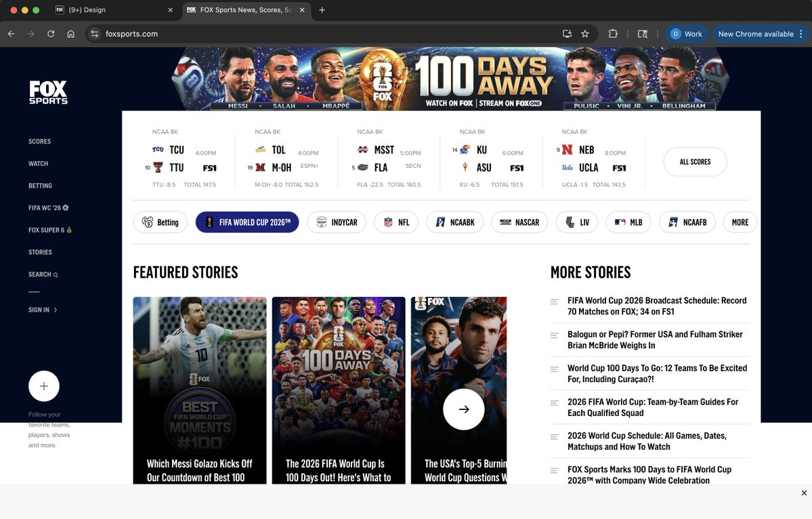Open Betting in the sidebar

pyautogui.click(x=41, y=186)
